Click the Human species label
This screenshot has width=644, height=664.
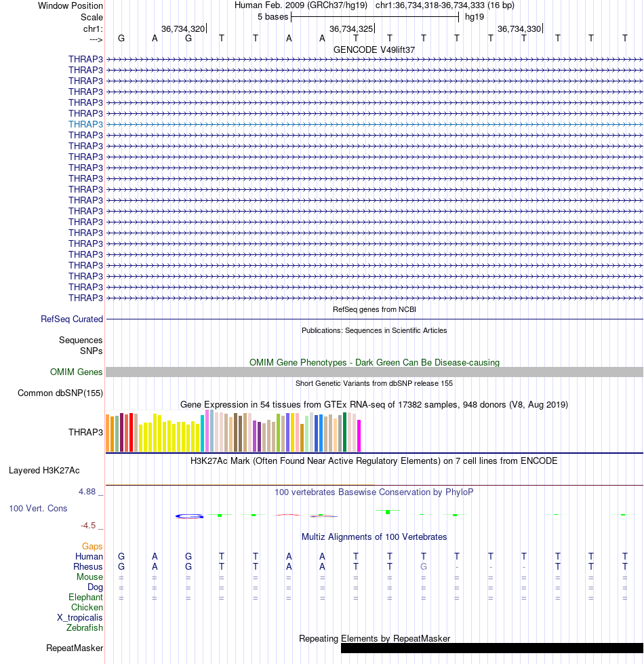coord(89,556)
